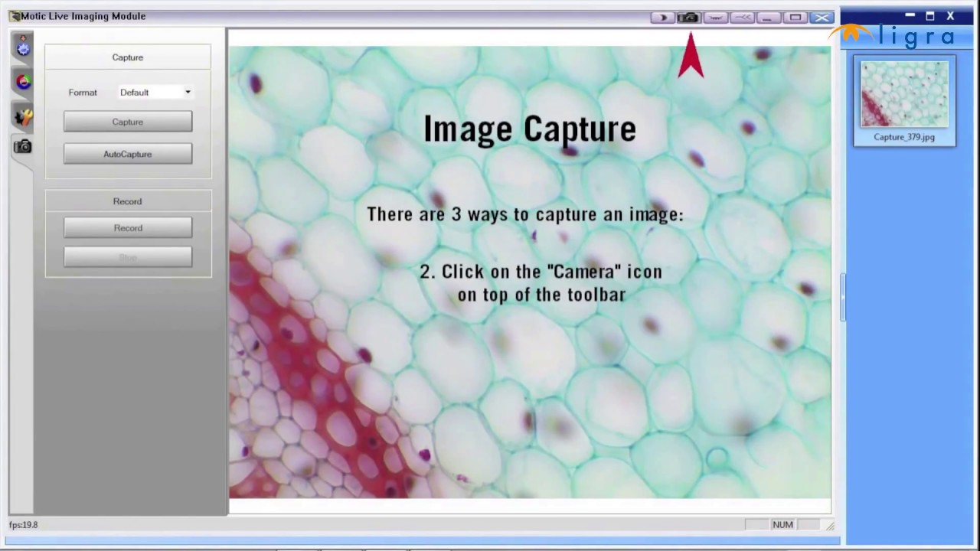This screenshot has width=980, height=551.
Task: Open the Format dropdown set to Default
Action: tap(155, 92)
